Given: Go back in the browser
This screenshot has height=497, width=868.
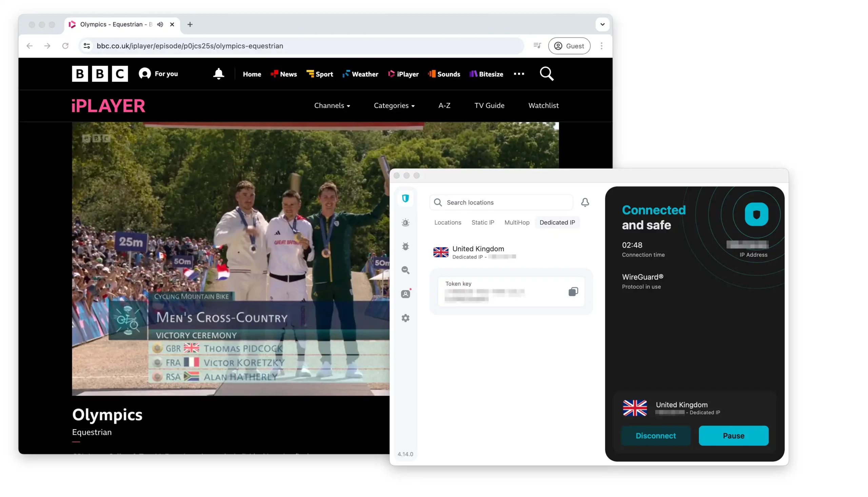Looking at the screenshot, I should pyautogui.click(x=29, y=46).
